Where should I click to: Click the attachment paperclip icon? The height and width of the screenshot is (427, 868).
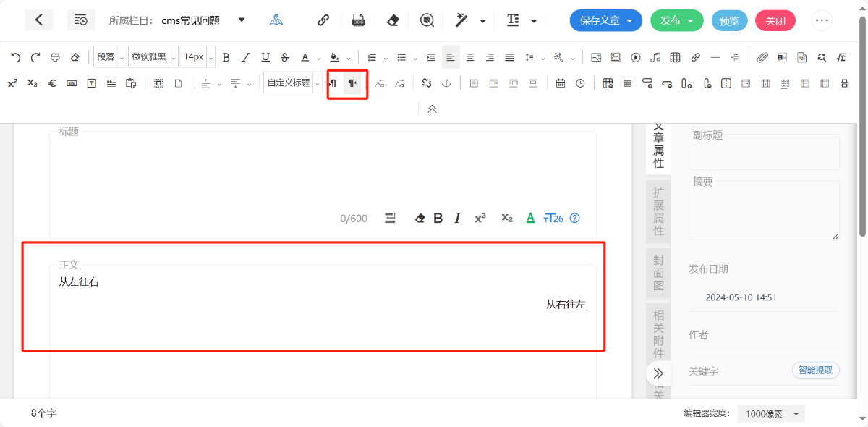coord(762,57)
